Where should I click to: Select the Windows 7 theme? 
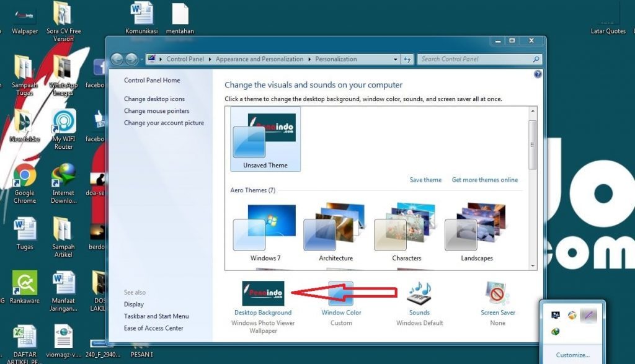coord(265,233)
